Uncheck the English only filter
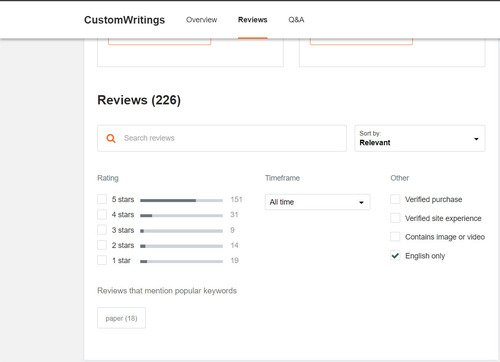500x362 pixels. pyautogui.click(x=395, y=256)
